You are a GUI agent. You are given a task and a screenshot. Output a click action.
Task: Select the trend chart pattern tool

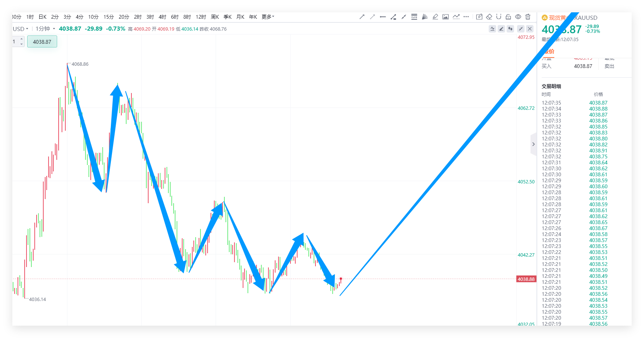point(456,17)
